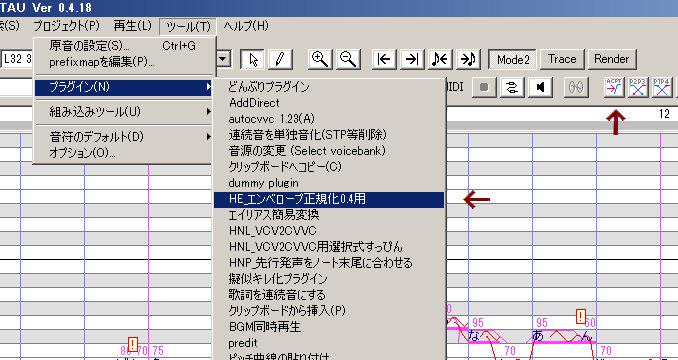Image resolution: width=678 pixels, height=360 pixels.
Task: Open the ヘルプ(H) menu
Action: click(246, 26)
